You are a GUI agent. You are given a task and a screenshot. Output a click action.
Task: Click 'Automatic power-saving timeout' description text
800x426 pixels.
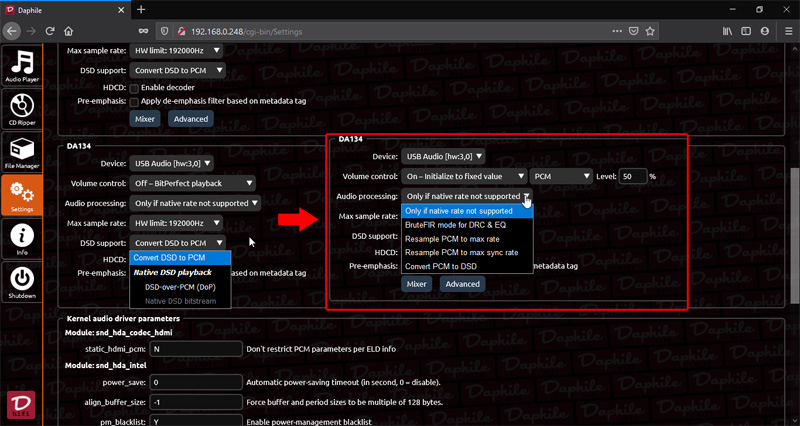[x=343, y=382]
